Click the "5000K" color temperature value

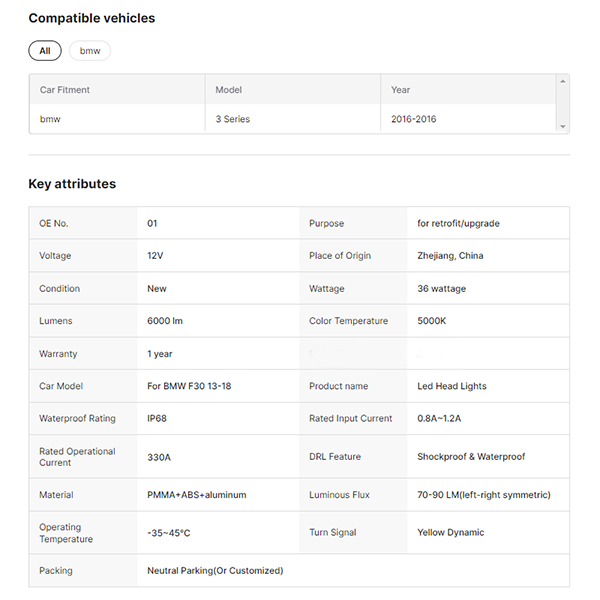(432, 321)
